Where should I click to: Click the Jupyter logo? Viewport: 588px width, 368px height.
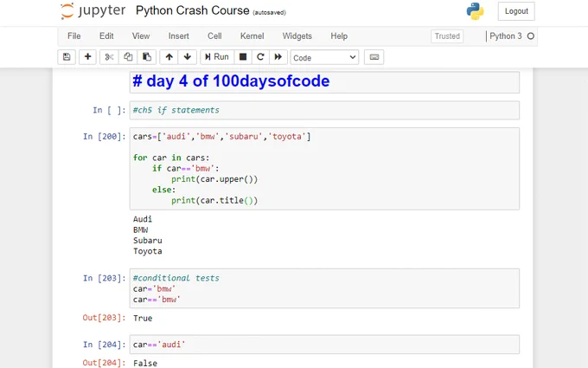[x=93, y=11]
